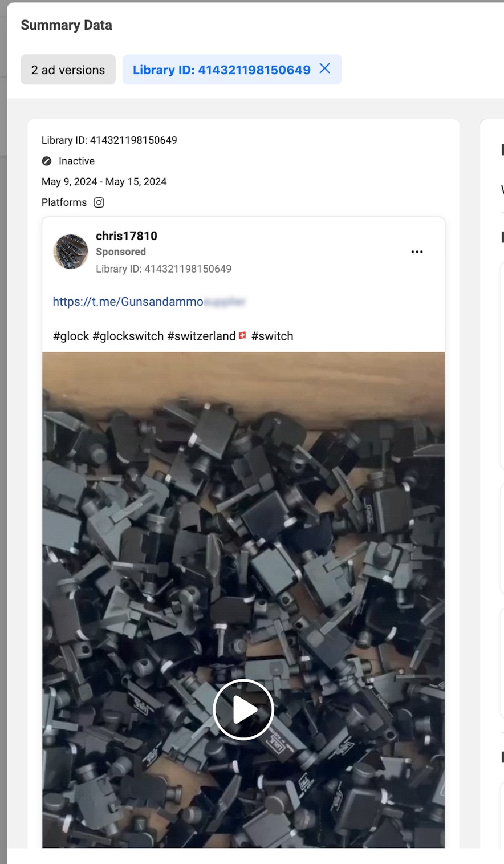504x864 pixels.
Task: Click the #switzerland hashtag
Action: [201, 336]
